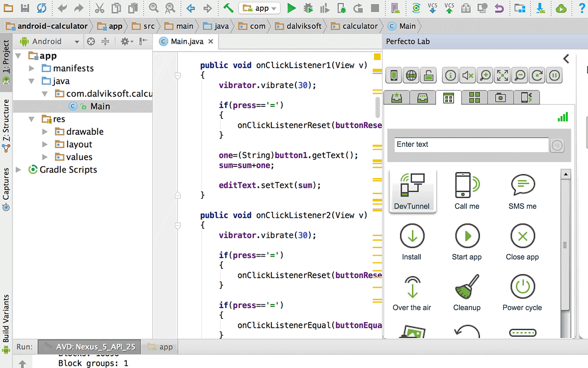Collapse all in Project panel
This screenshot has height=368, width=588.
point(105,41)
